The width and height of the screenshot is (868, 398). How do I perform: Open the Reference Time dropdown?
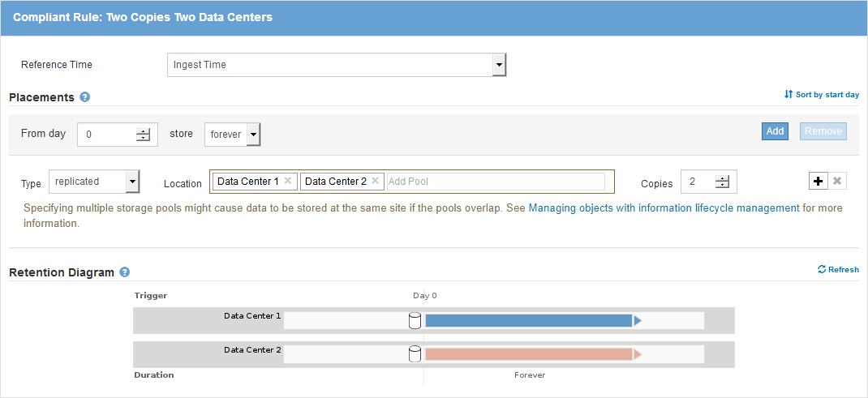point(499,65)
